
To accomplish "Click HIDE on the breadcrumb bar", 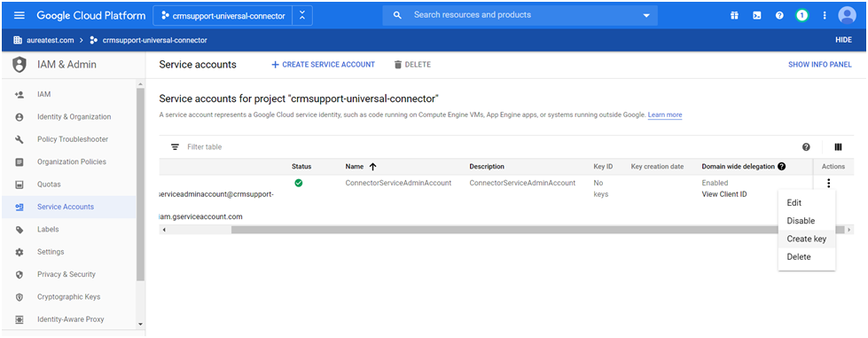I will tap(843, 41).
